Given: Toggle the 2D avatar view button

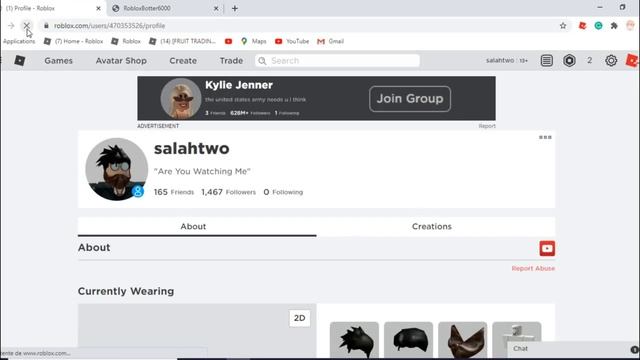Looking at the screenshot, I should pos(300,318).
